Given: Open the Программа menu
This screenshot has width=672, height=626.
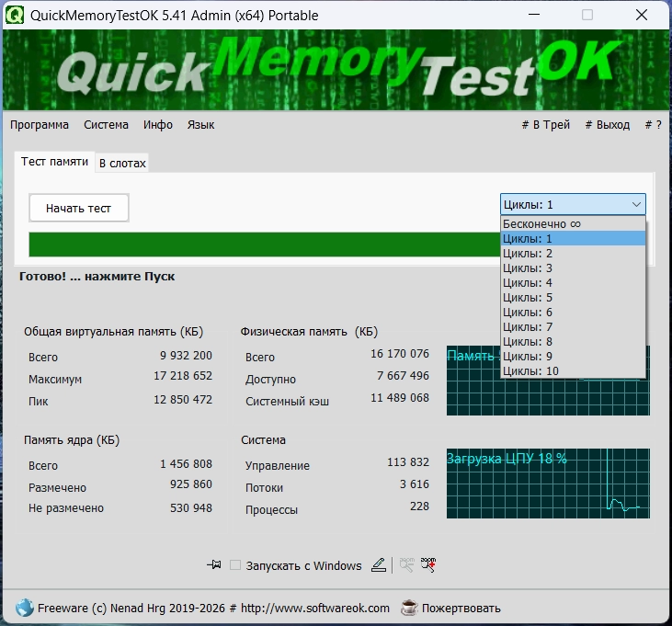Looking at the screenshot, I should pyautogui.click(x=40, y=125).
